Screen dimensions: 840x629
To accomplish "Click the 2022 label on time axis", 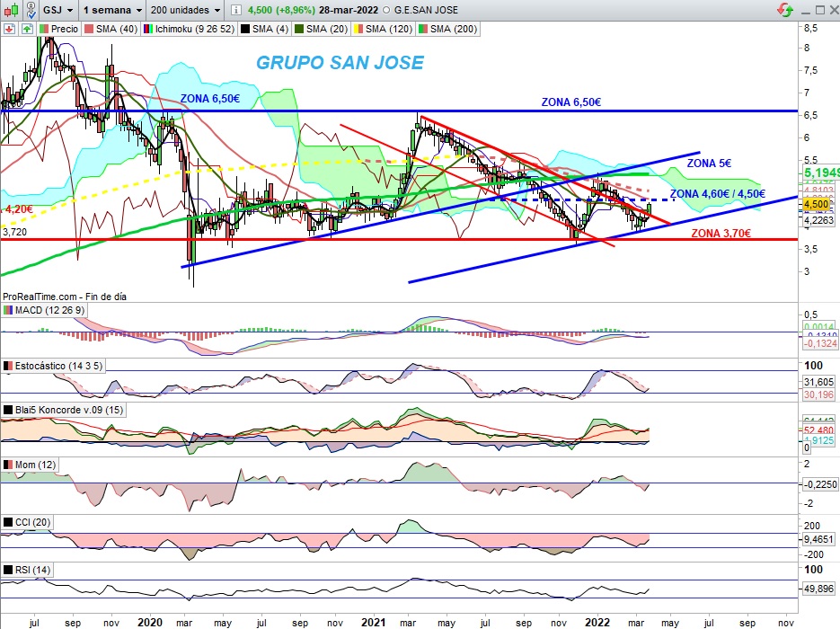I will (597, 622).
